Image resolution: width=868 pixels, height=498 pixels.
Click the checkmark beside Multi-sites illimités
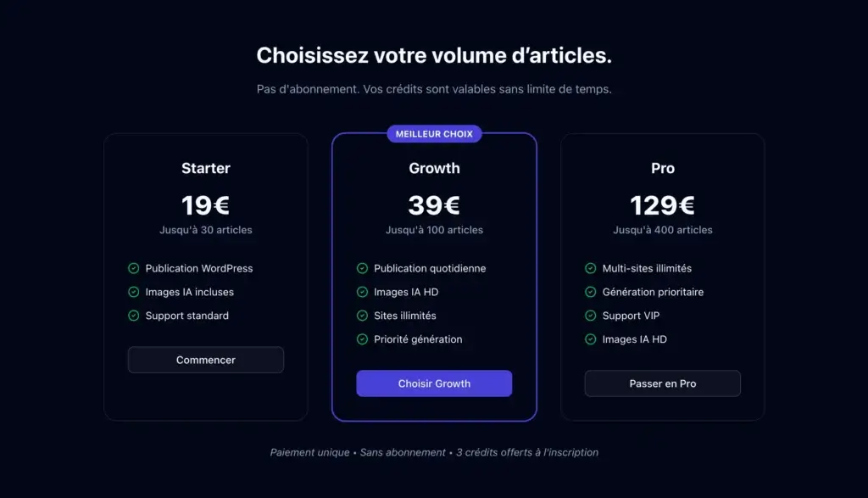(591, 268)
